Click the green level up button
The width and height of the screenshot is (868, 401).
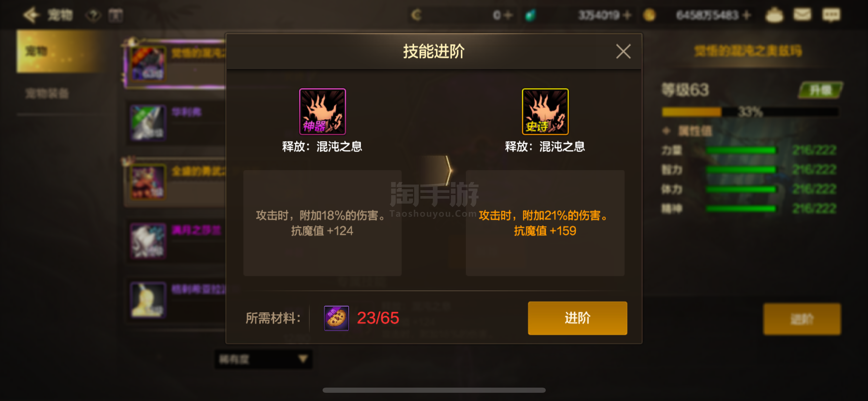pos(820,90)
